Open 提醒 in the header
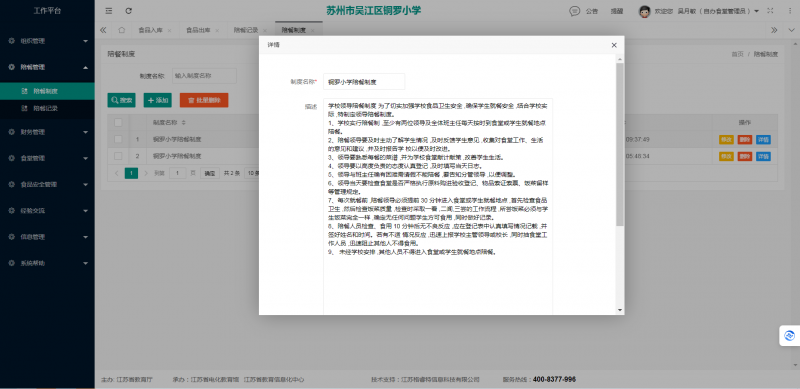Image resolution: width=800 pixels, height=389 pixels. [x=617, y=11]
